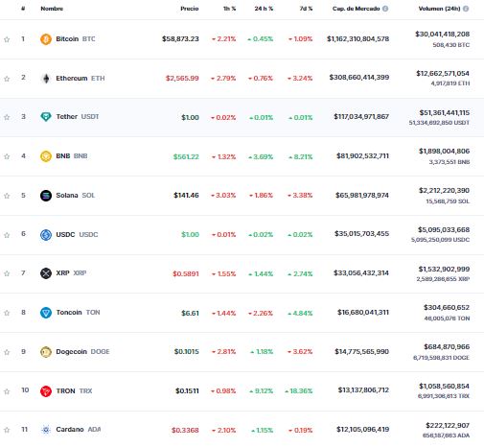Toggle the watchlist star for BNB
The height and width of the screenshot is (448, 484).
pos(7,156)
